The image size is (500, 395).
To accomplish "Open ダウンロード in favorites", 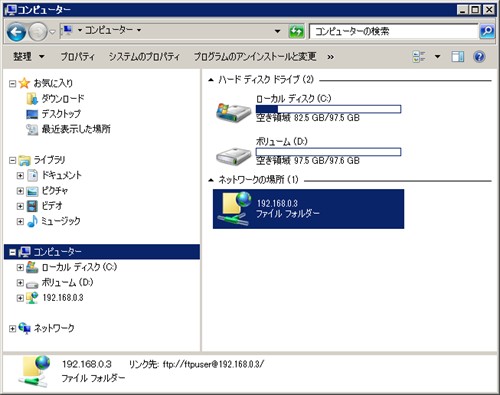I will [62, 98].
